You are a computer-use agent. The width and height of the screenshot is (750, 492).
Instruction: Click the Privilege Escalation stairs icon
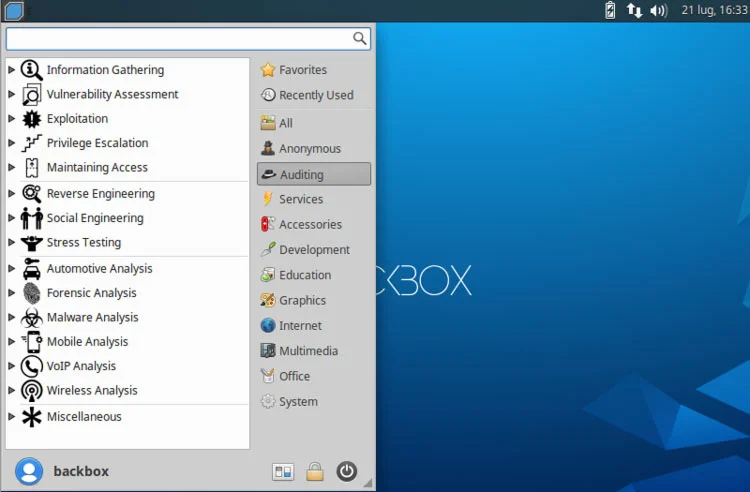[x=32, y=143]
